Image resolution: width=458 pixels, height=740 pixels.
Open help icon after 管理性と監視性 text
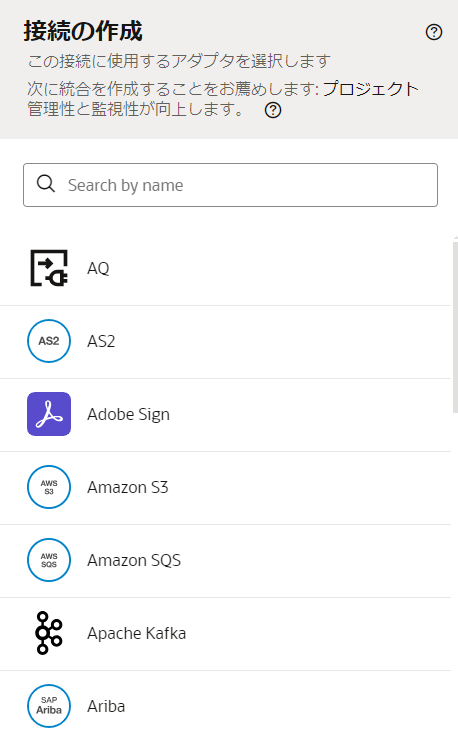click(273, 110)
